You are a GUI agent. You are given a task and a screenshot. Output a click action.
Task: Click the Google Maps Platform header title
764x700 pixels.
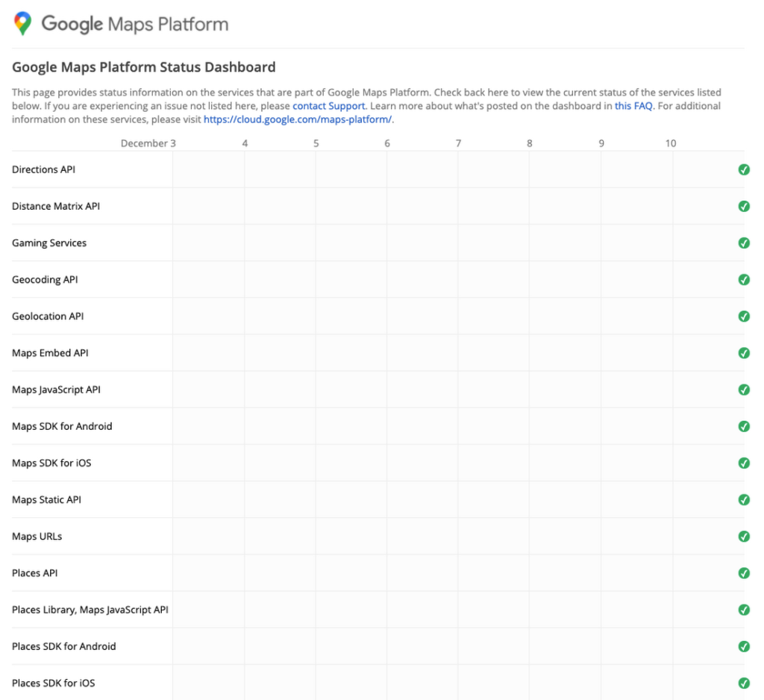pos(135,25)
